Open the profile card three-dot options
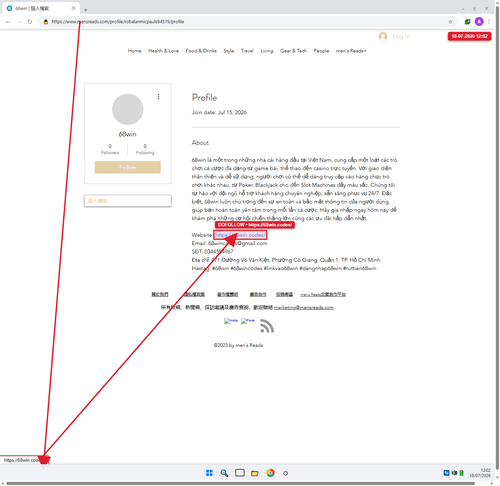Viewport: 500px width, 486px height. click(158, 96)
